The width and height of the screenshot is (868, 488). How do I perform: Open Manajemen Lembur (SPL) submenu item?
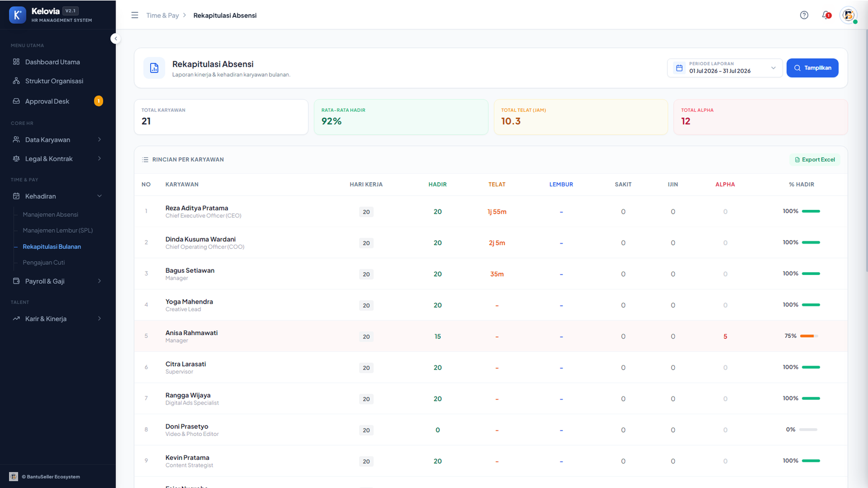[58, 230]
